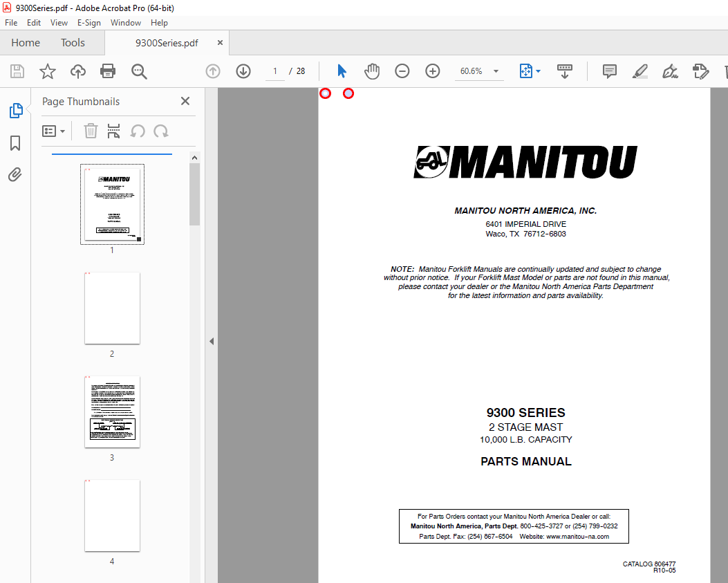
Task: Upload file to cloud icon
Action: point(78,71)
